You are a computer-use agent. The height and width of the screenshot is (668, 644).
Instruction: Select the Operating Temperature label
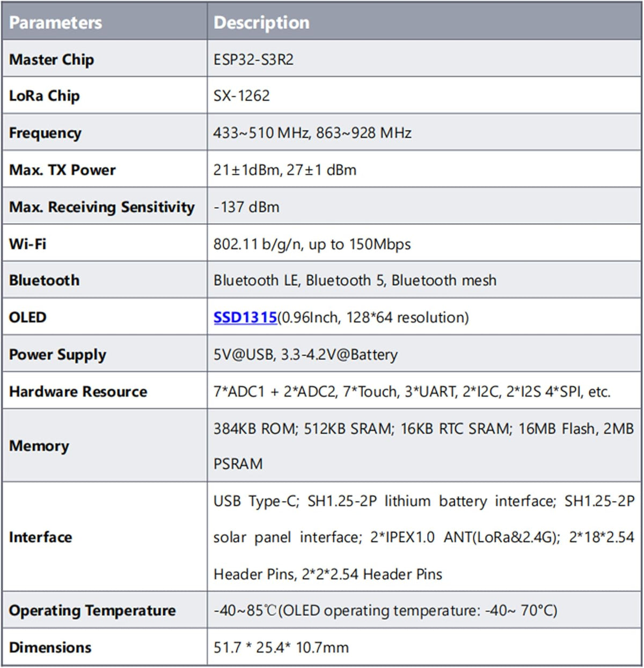(x=92, y=611)
